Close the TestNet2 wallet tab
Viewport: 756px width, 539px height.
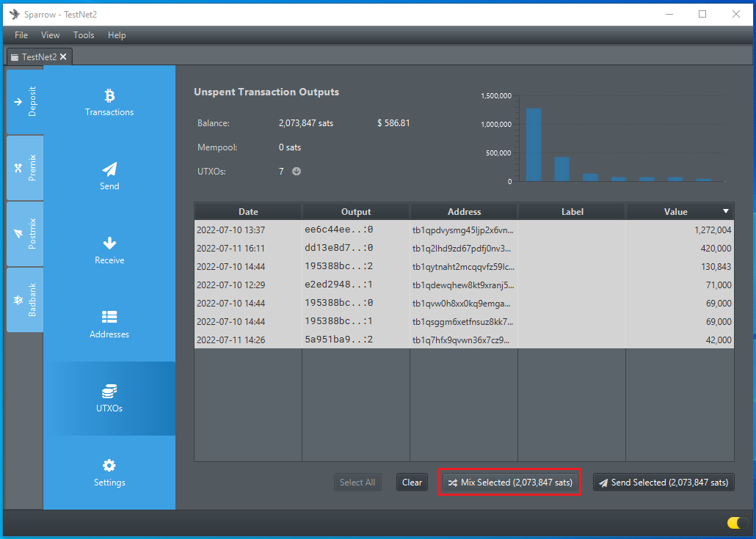coord(63,57)
